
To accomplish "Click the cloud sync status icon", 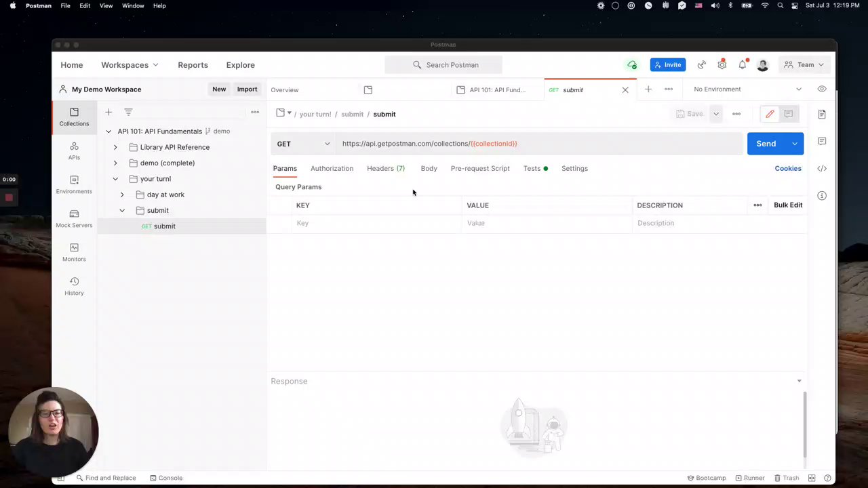I will (x=632, y=65).
